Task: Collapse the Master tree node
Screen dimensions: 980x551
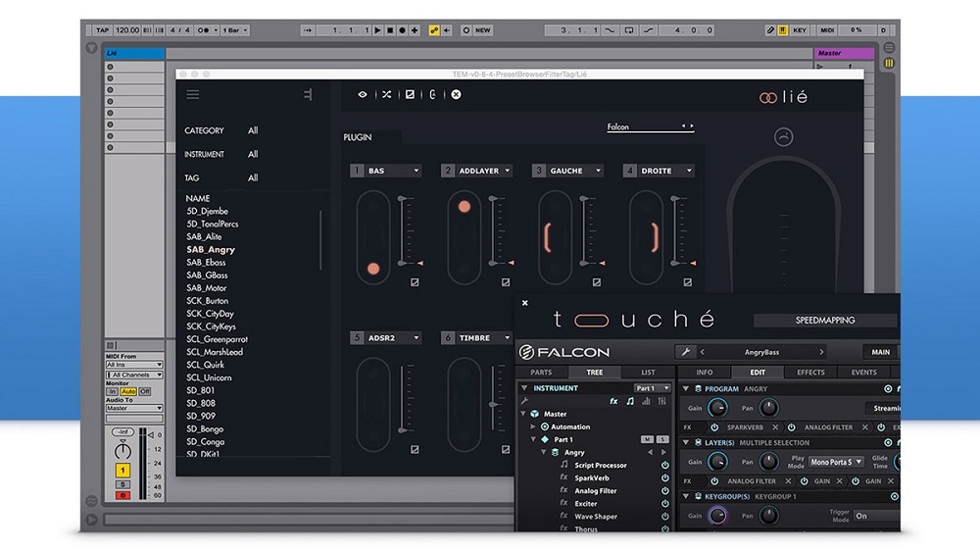Action: (523, 414)
